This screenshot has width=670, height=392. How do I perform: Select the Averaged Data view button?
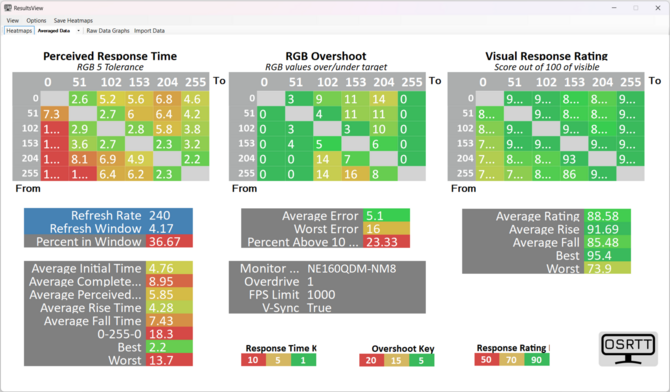click(54, 31)
